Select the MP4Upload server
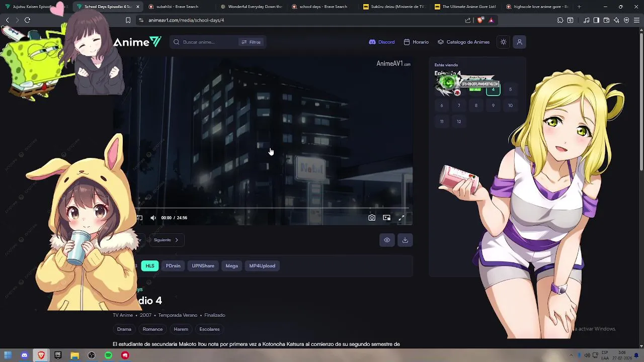This screenshot has height=362, width=644. [x=262, y=266]
